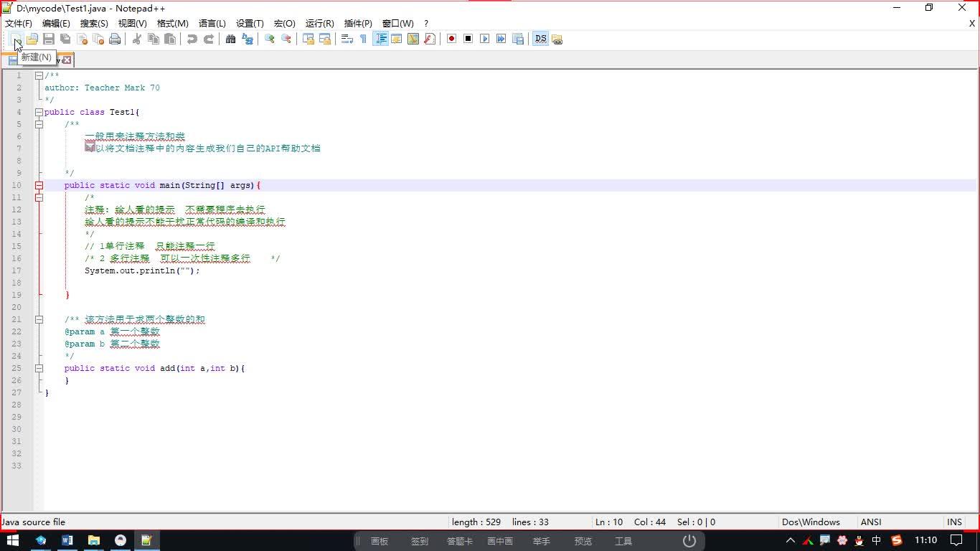This screenshot has width=980, height=551.
Task: Collapse the javadoc fold at line 21
Action: pyautogui.click(x=39, y=319)
